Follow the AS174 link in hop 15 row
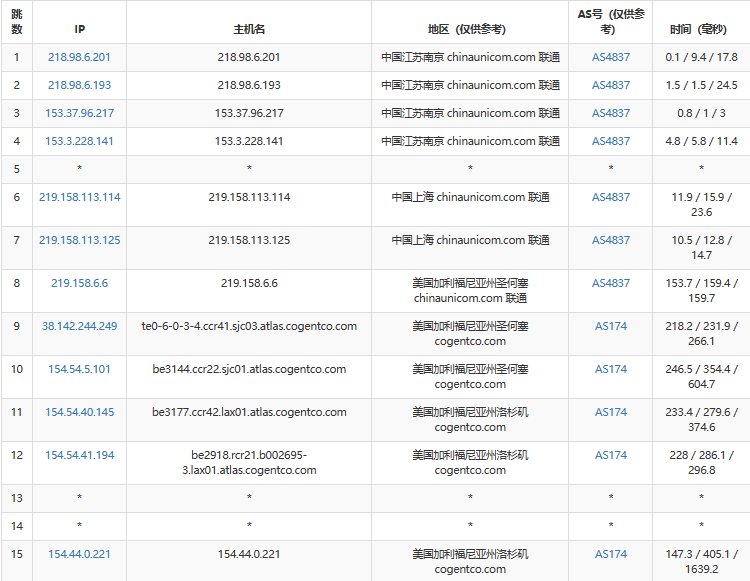Image resolution: width=750 pixels, height=581 pixels. (611, 554)
